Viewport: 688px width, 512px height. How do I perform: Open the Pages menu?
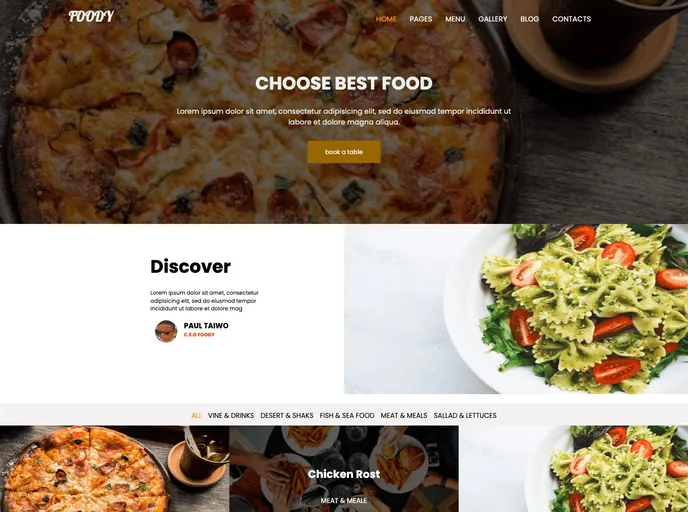click(420, 19)
